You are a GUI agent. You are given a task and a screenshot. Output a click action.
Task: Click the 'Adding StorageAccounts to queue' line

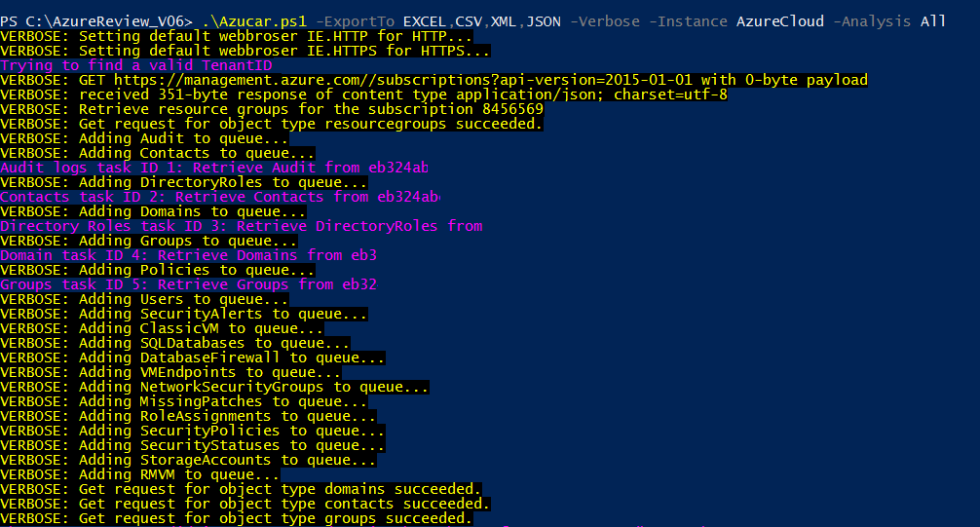188,460
